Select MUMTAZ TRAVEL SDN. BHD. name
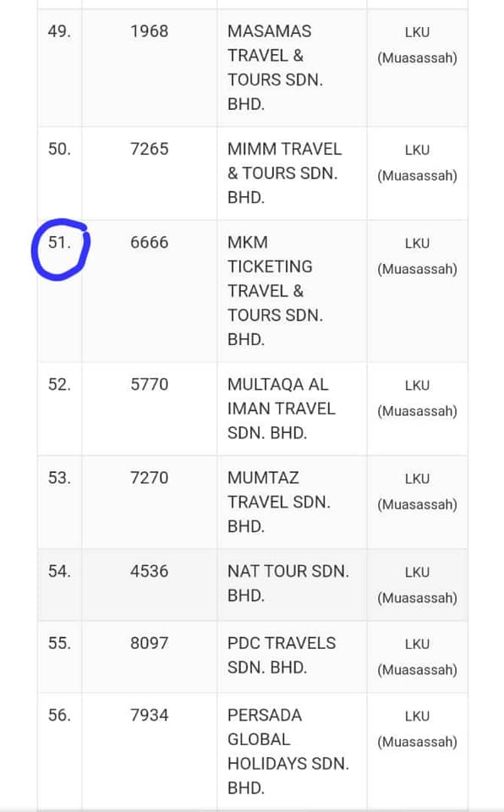Viewport: 504px width, 812px height. pyautogui.click(x=279, y=502)
